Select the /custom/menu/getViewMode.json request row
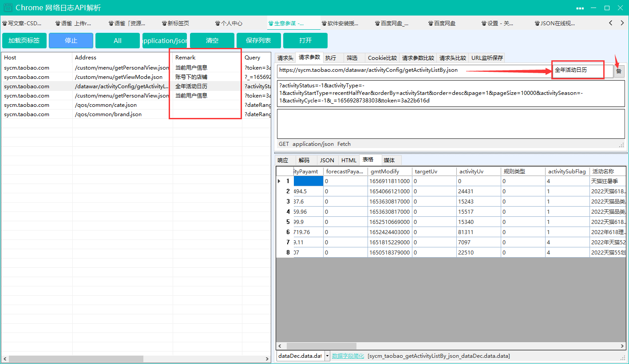 tap(136, 77)
